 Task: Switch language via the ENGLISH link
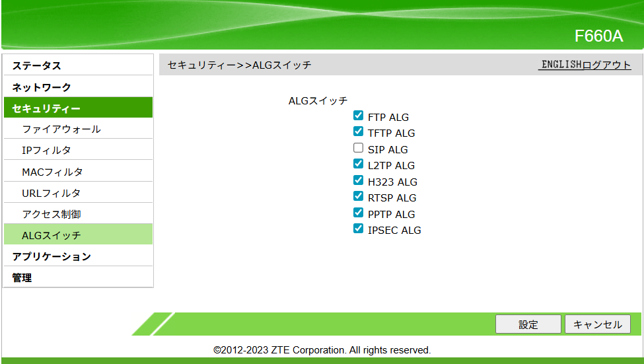[x=561, y=65]
